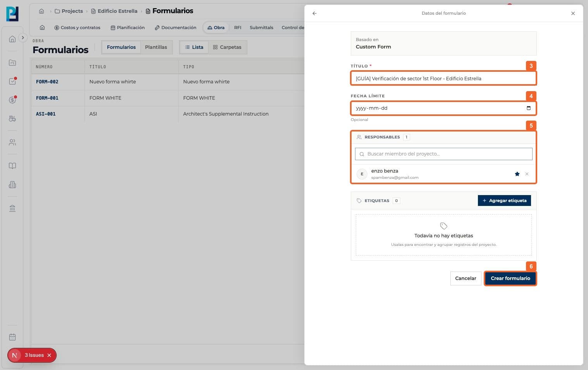Expand the sidebar with the chevron button
The image size is (588, 370).
[23, 38]
